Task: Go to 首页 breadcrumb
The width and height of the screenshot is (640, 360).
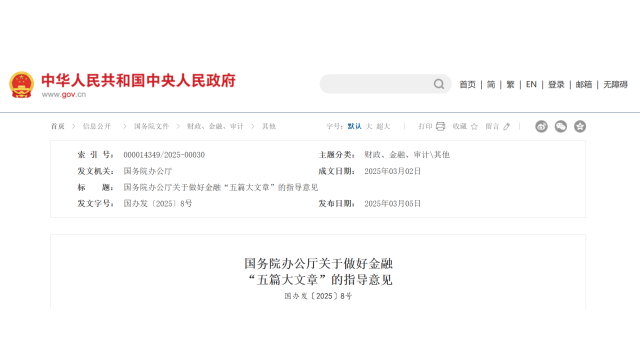Action: click(x=58, y=127)
